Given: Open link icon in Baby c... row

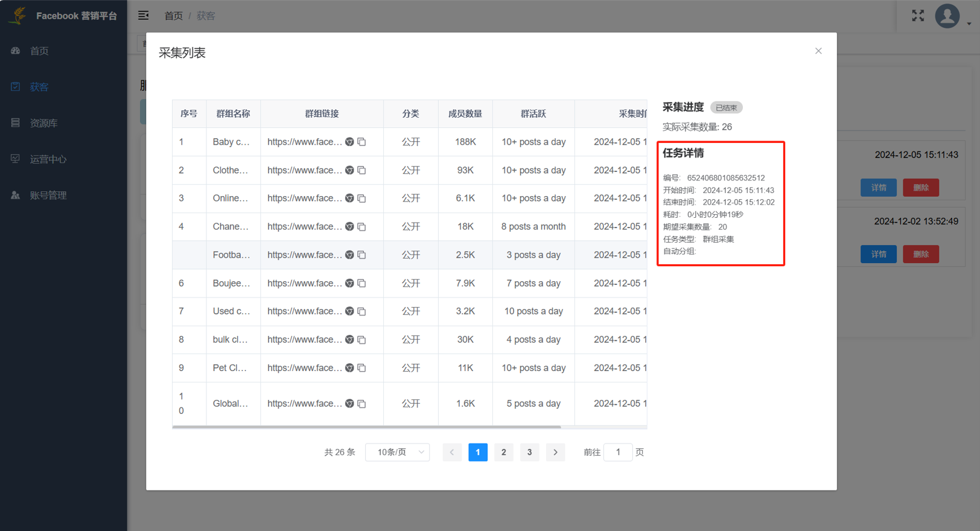Looking at the screenshot, I should pos(349,142).
